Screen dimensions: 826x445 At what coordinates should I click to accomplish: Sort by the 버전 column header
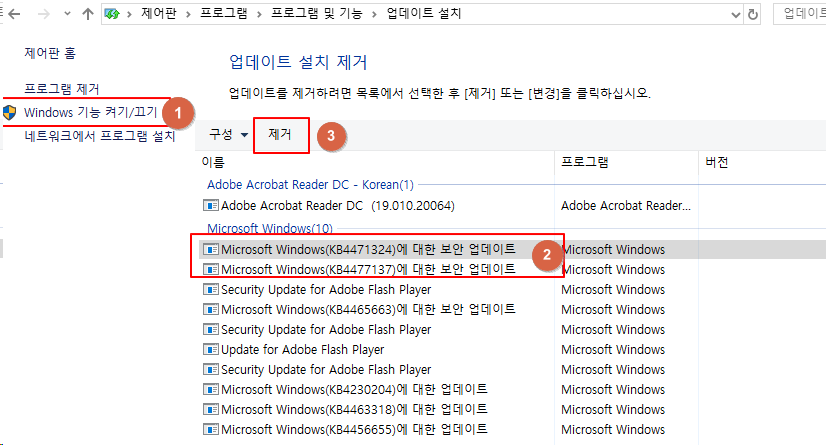point(717,162)
